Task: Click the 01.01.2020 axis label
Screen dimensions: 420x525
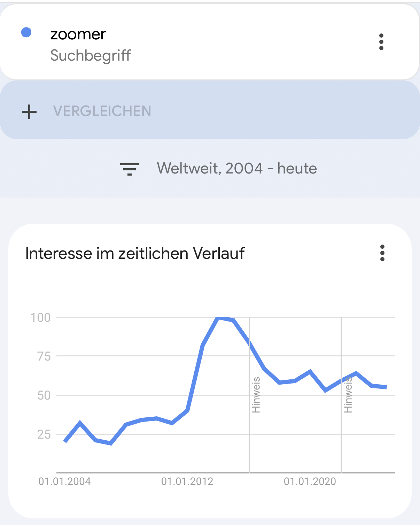Action: click(x=310, y=481)
